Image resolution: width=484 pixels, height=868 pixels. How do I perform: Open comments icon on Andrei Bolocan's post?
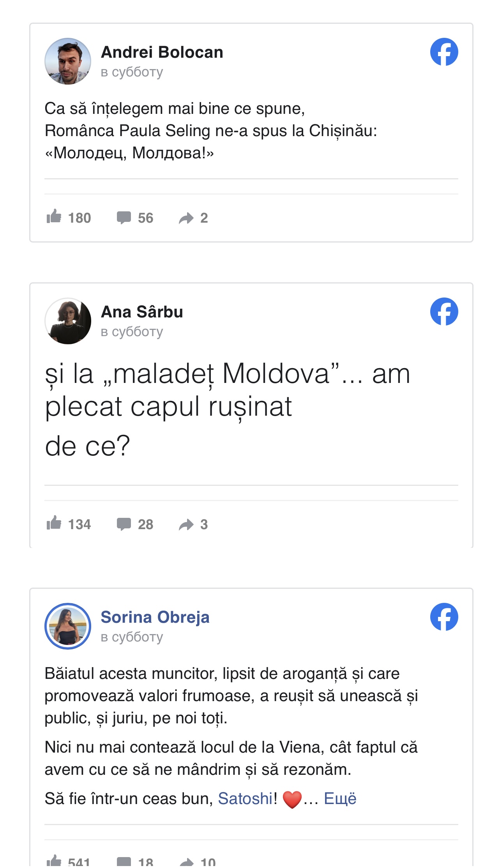pyautogui.click(x=124, y=218)
